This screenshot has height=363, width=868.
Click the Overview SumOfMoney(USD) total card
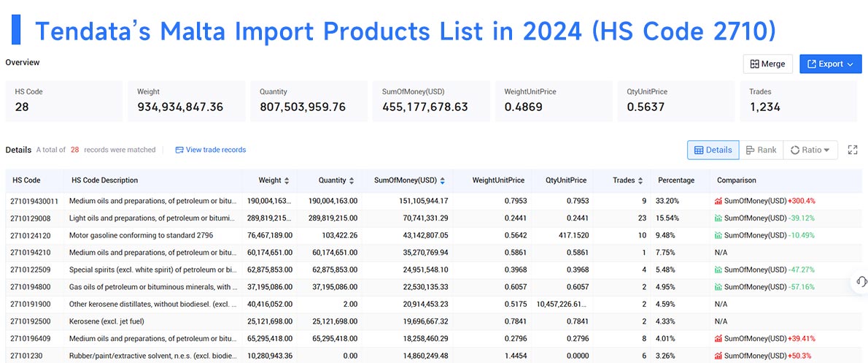(431, 102)
